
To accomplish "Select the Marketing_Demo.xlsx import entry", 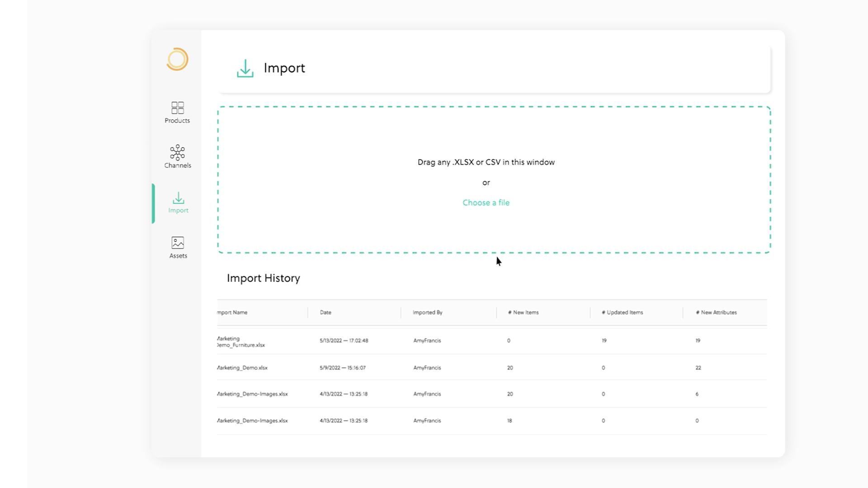I will pyautogui.click(x=243, y=368).
